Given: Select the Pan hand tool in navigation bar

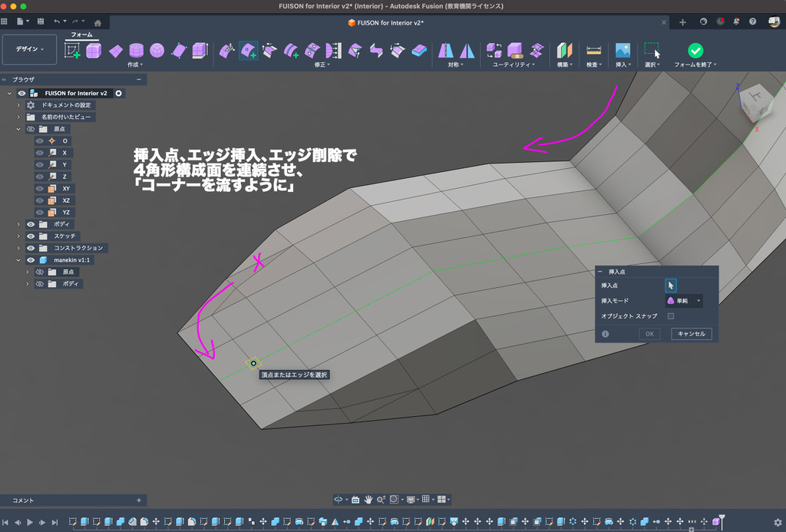Looking at the screenshot, I should (368, 499).
